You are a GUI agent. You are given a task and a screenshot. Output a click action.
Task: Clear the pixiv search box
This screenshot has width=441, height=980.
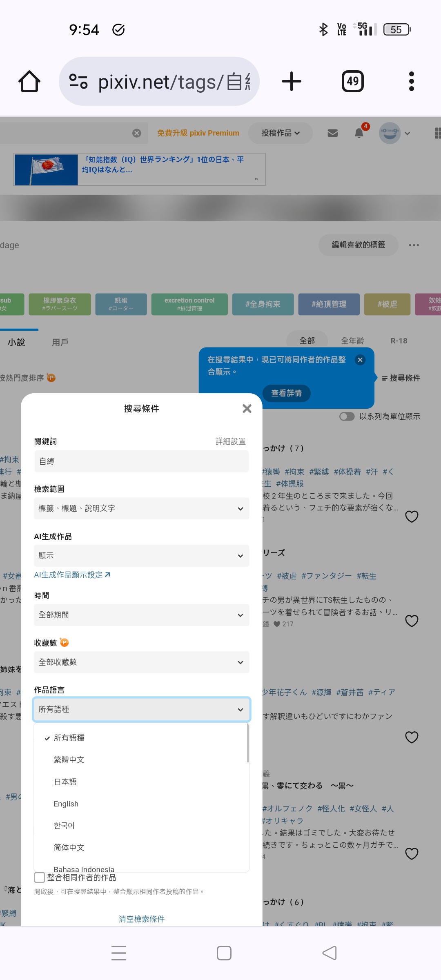point(137,133)
